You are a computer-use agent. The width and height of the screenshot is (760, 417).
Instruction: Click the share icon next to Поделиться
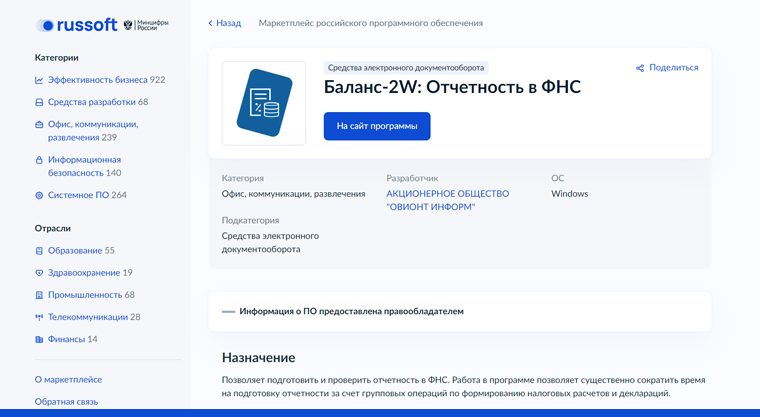pyautogui.click(x=640, y=68)
